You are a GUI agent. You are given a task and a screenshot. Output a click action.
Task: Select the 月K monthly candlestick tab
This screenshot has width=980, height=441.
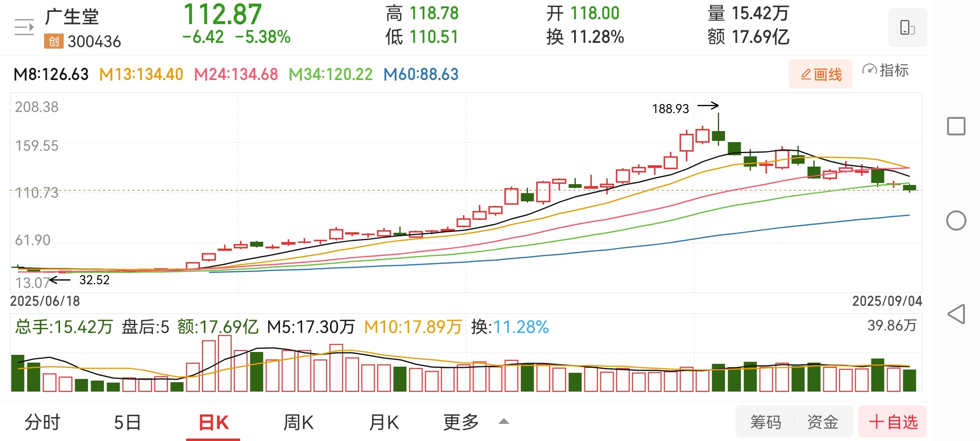[x=384, y=422]
